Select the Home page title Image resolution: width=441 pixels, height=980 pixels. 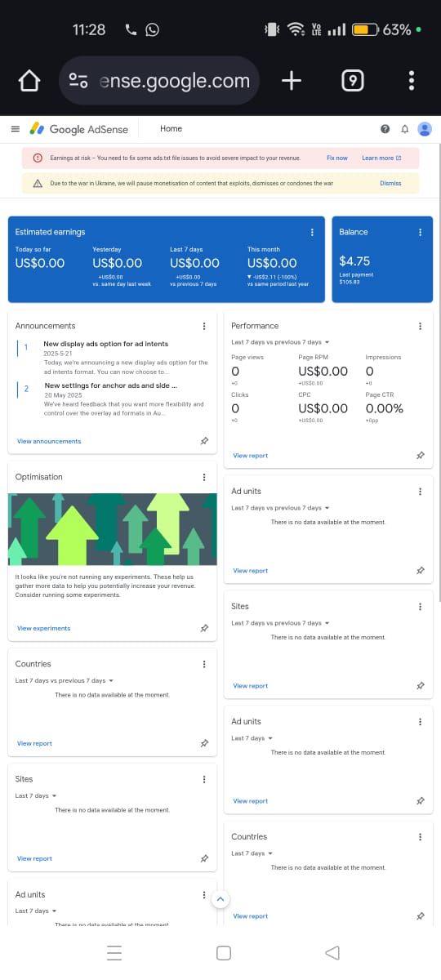pos(171,129)
